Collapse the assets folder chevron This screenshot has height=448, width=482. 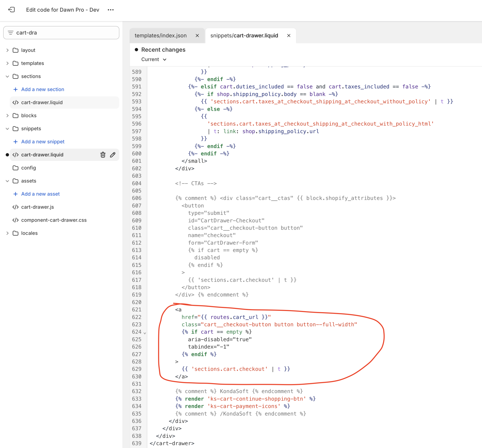[8, 181]
